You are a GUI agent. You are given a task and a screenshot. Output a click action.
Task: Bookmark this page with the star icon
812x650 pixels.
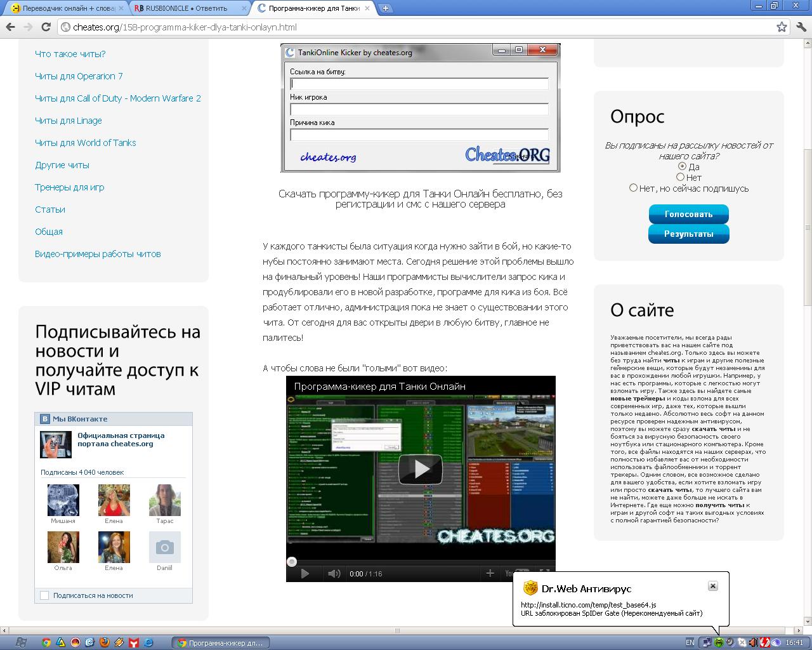tap(782, 27)
